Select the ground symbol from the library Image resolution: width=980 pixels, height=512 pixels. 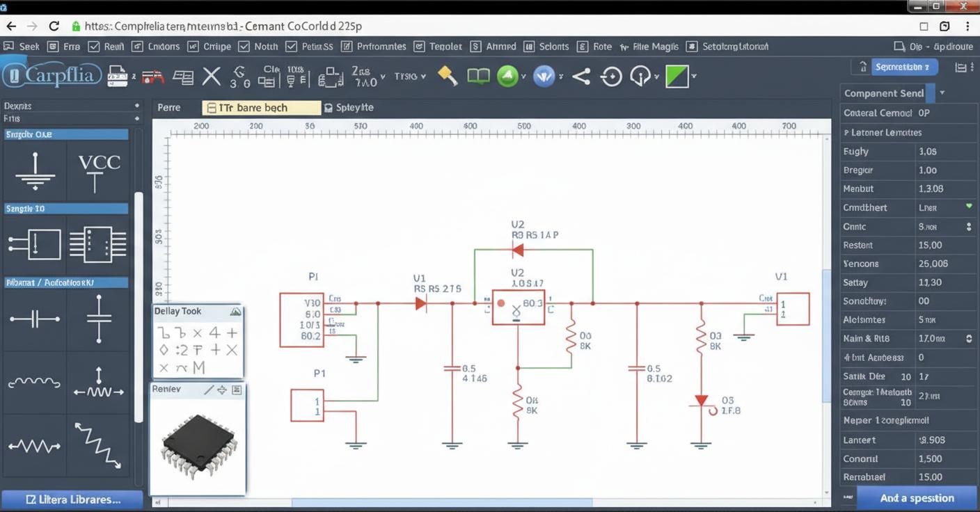[35, 171]
